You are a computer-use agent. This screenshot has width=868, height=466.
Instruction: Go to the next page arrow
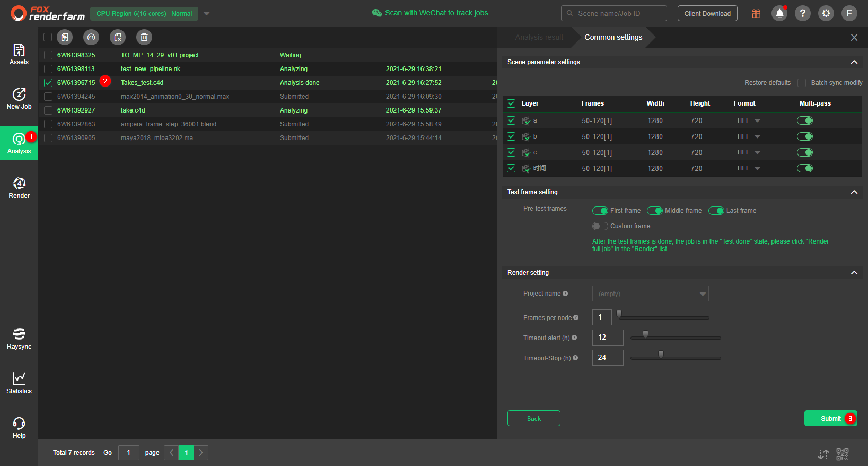coord(201,453)
